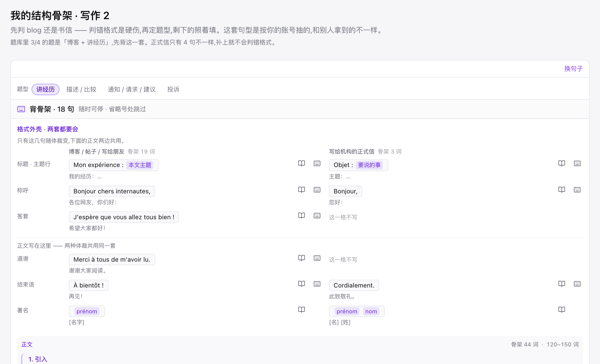The height and width of the screenshot is (364, 600).
Task: Click keyboard icon for Mon expérience row
Action: tap(317, 163)
